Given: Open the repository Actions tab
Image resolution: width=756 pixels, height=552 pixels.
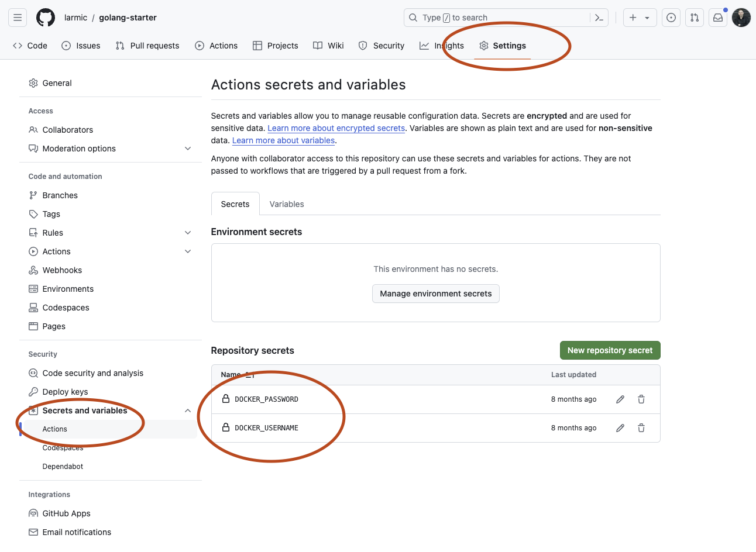Looking at the screenshot, I should (x=217, y=46).
